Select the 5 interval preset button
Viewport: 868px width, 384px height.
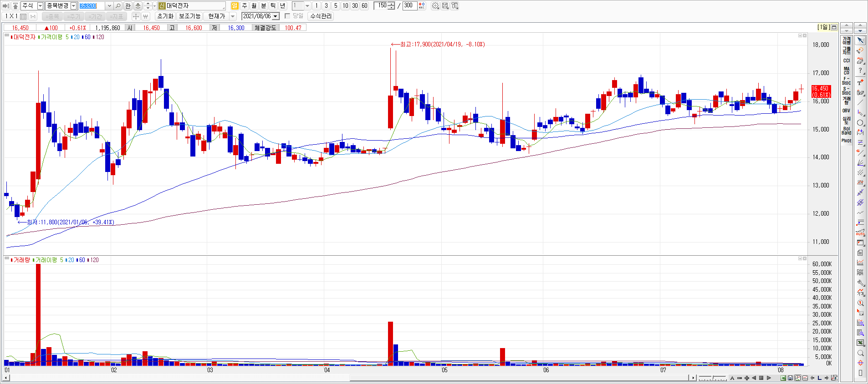tap(336, 5)
